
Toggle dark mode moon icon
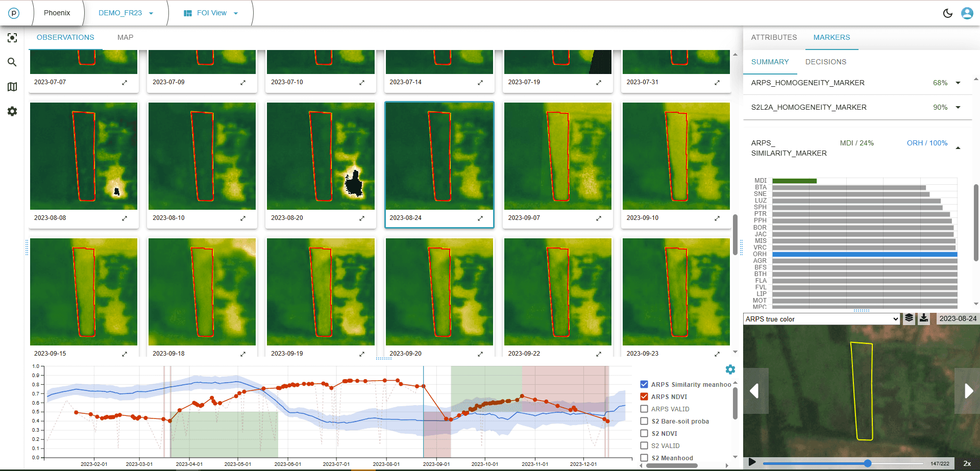[x=947, y=13]
